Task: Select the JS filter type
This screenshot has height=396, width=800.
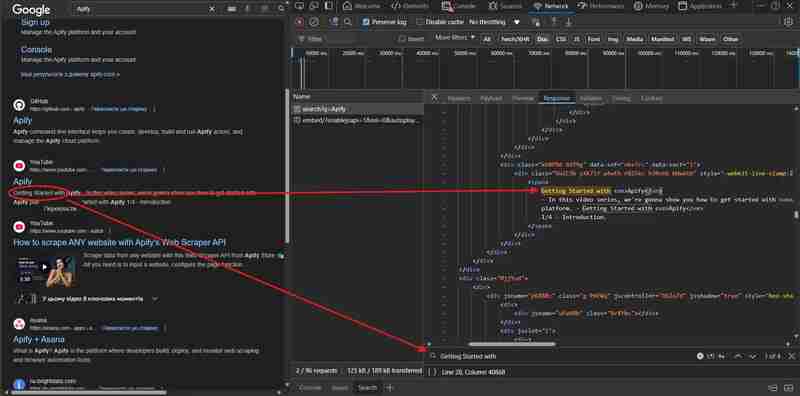Action: point(577,39)
